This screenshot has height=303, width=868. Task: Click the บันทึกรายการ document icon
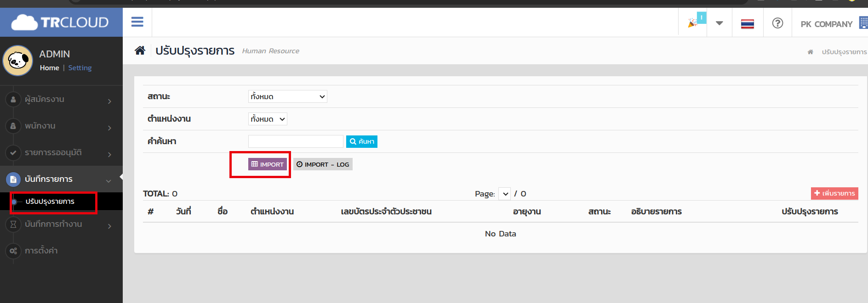pyautogui.click(x=13, y=179)
